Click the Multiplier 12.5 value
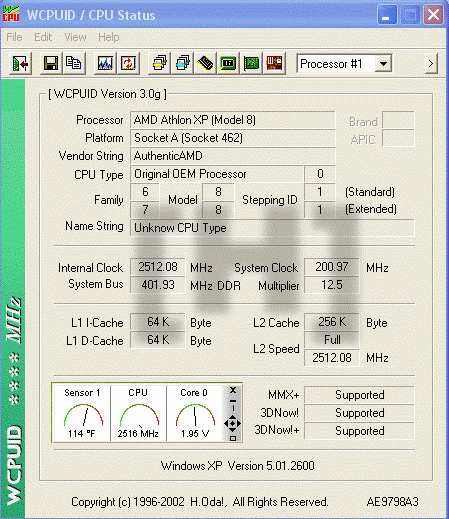 coord(332,285)
